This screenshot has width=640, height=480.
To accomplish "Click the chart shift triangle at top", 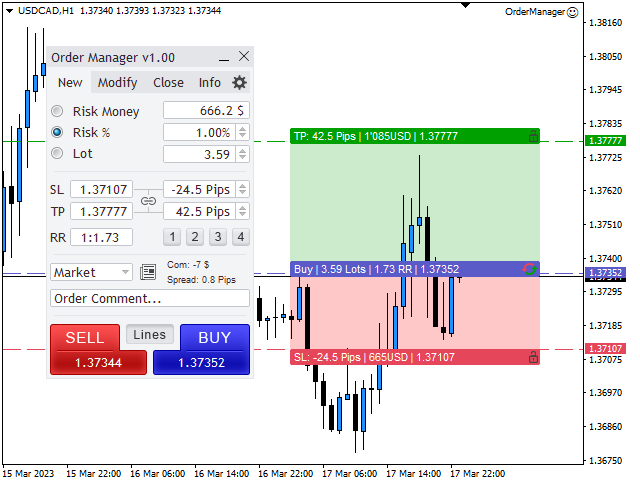I will point(465,5).
